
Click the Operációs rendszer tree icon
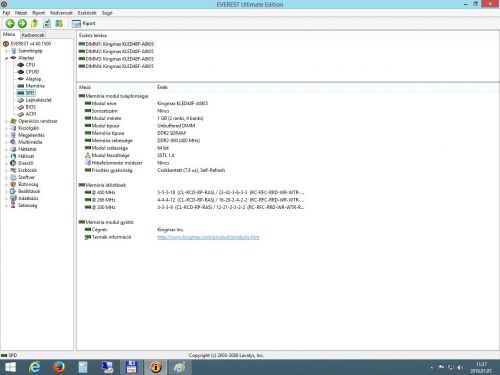(x=13, y=121)
